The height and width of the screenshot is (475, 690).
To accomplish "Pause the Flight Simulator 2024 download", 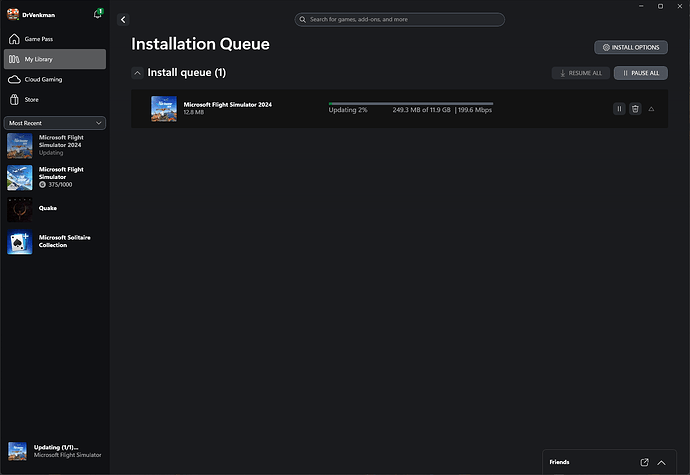I will coord(619,109).
